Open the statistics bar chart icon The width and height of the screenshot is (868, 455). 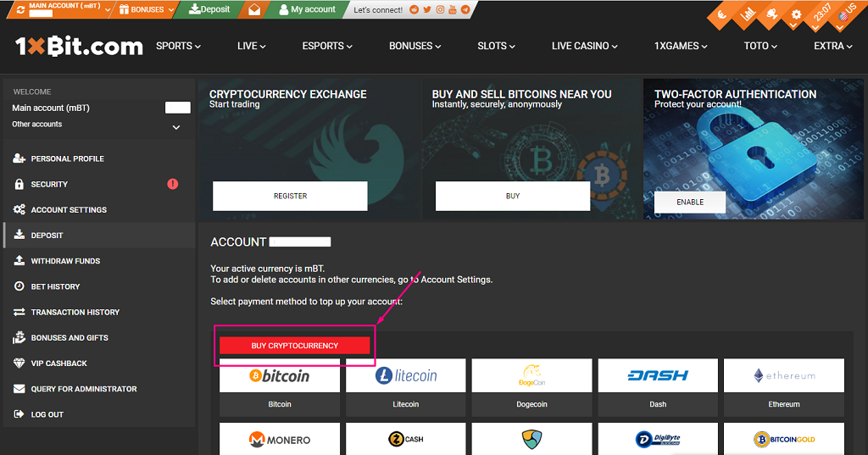point(748,15)
